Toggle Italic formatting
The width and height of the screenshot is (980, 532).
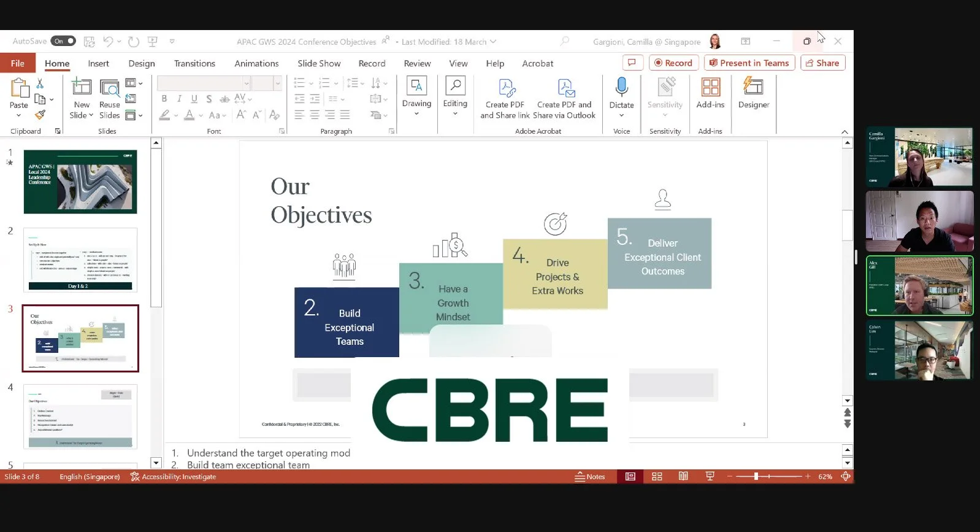[179, 99]
